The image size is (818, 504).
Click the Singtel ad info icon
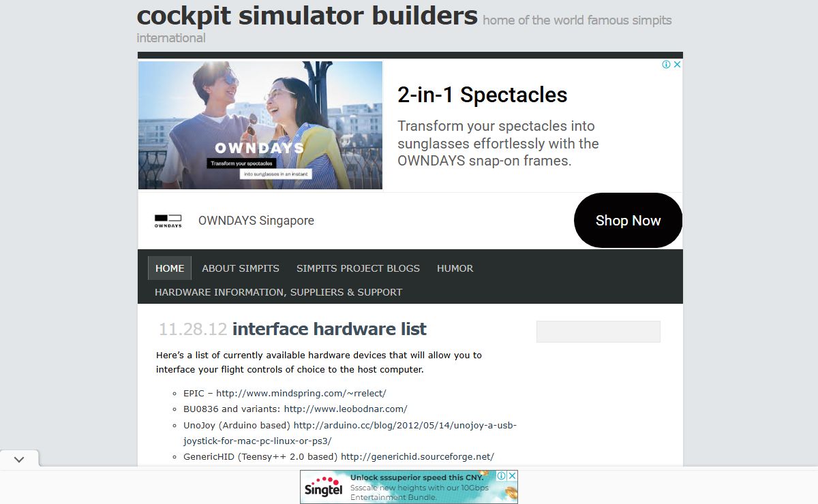click(501, 475)
